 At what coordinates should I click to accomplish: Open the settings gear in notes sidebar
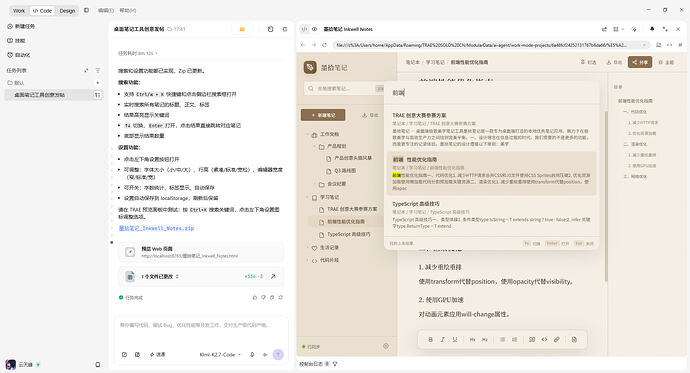386,346
